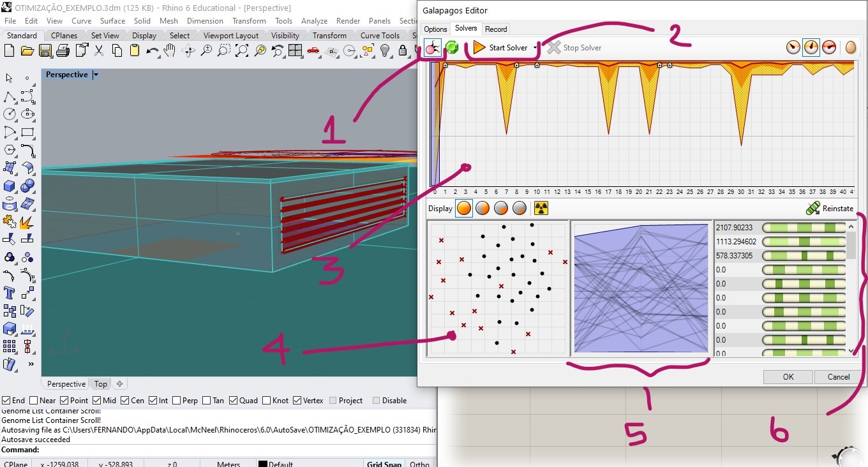Click the light bulb Layer icon
Viewport: 868px width, 467px height.
point(385,51)
